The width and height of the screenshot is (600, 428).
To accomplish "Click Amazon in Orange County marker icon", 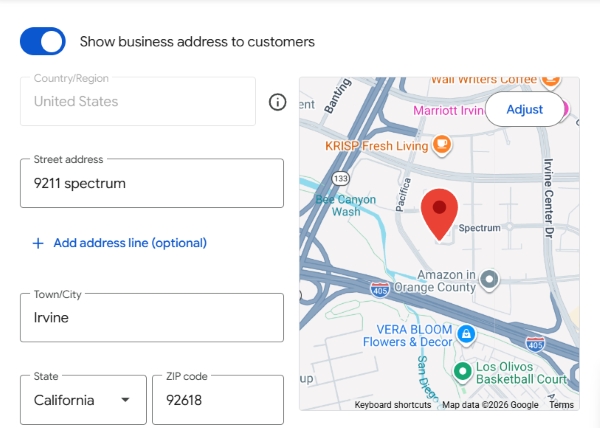I will [489, 280].
